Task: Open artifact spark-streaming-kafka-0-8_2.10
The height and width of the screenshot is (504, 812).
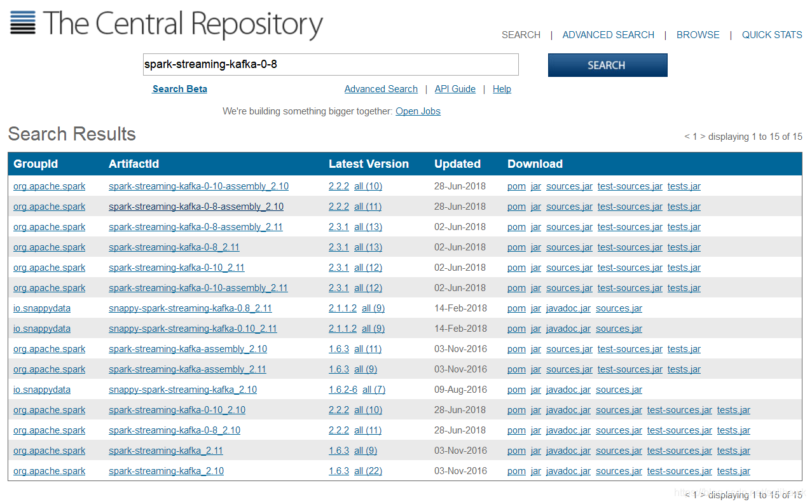Action: pos(174,430)
